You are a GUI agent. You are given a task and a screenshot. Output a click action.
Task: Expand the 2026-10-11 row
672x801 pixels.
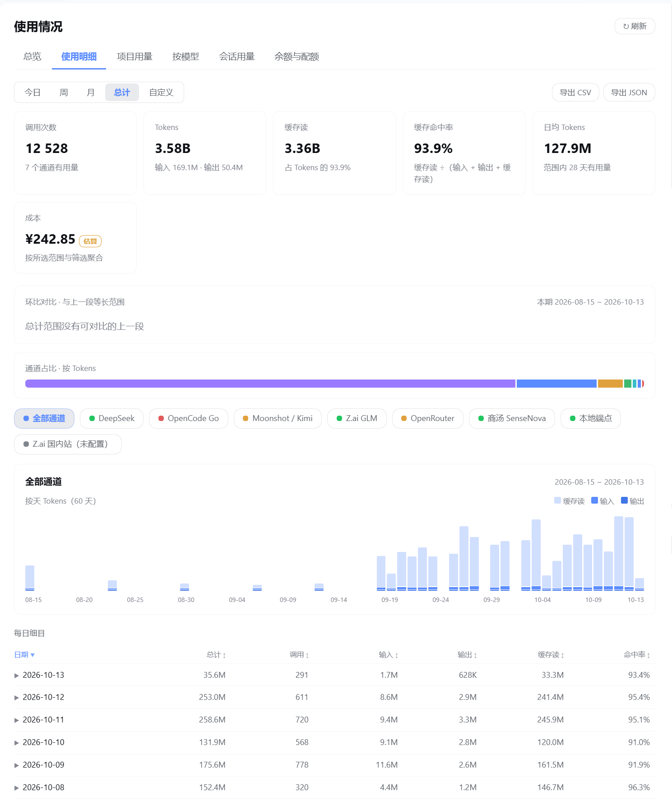tap(17, 720)
